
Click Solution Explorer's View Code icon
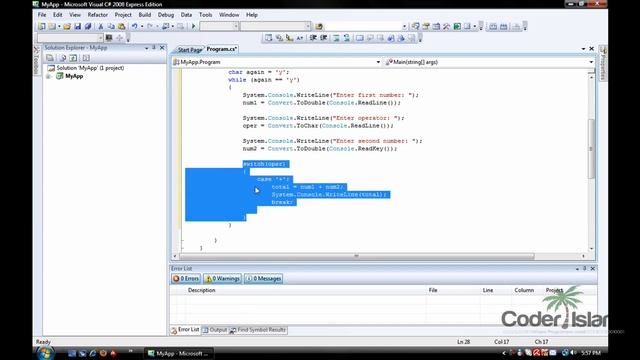point(86,58)
